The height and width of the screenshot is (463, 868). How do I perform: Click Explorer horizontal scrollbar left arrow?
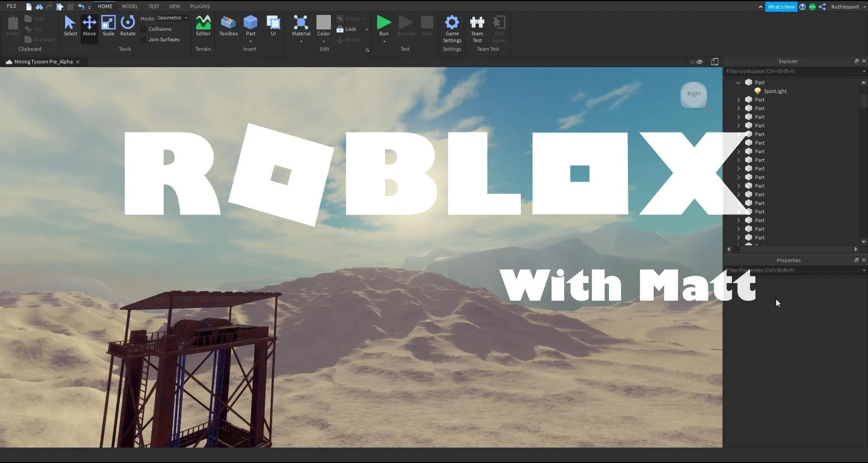[x=728, y=250]
